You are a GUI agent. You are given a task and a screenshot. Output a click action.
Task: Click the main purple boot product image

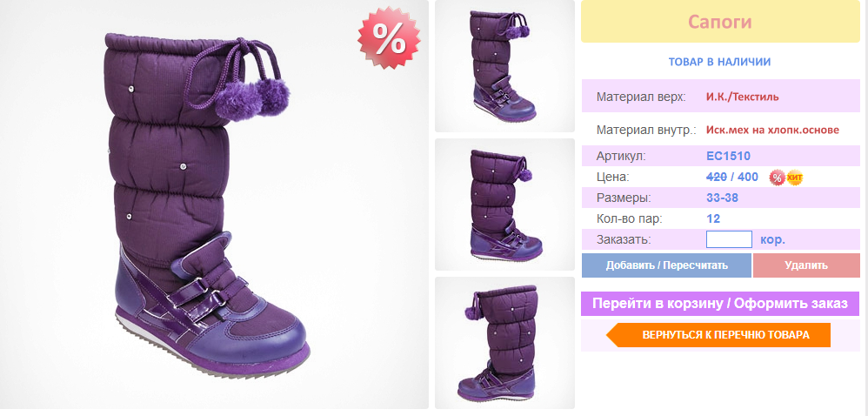[x=214, y=205]
